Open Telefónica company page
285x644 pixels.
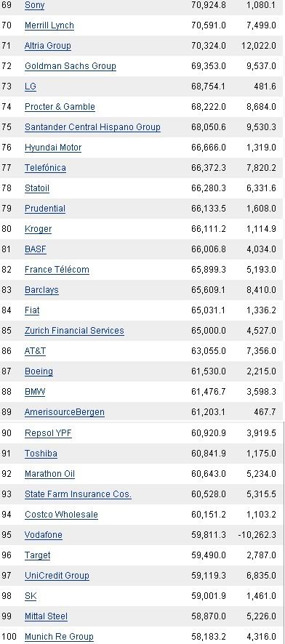point(45,168)
